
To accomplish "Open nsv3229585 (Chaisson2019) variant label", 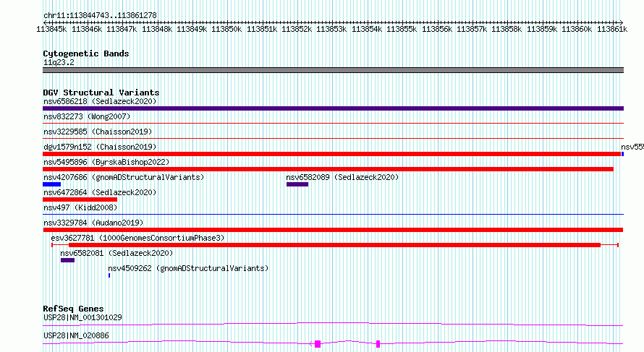I will coord(98,132).
